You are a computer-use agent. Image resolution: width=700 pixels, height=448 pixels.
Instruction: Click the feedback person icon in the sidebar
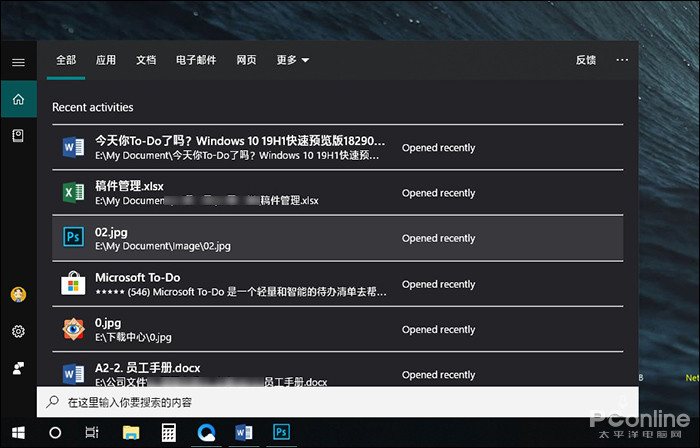pyautogui.click(x=18, y=368)
